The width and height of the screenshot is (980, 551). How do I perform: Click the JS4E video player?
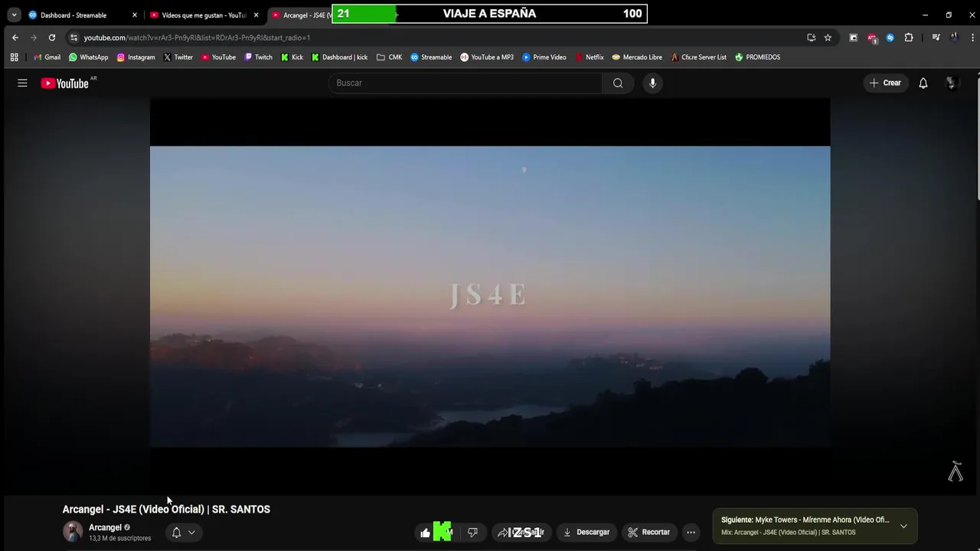pos(490,295)
